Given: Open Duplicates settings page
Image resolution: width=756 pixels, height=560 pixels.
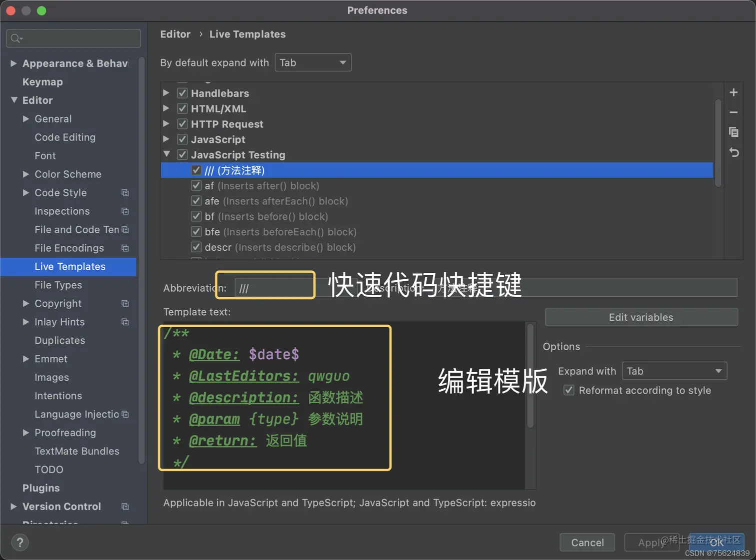Looking at the screenshot, I should (59, 341).
